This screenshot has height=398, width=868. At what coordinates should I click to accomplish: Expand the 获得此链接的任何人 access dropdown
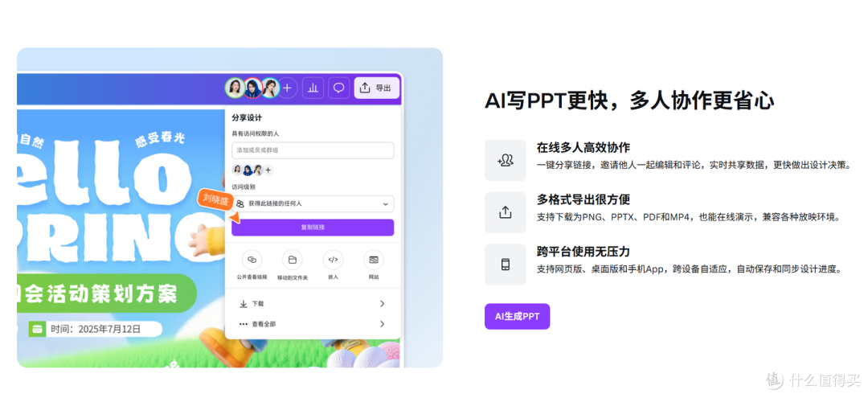pyautogui.click(x=313, y=203)
